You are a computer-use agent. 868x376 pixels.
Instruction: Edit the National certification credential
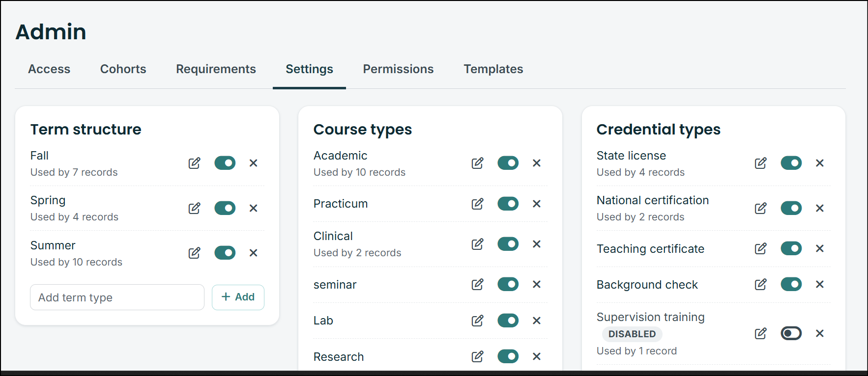coord(761,208)
